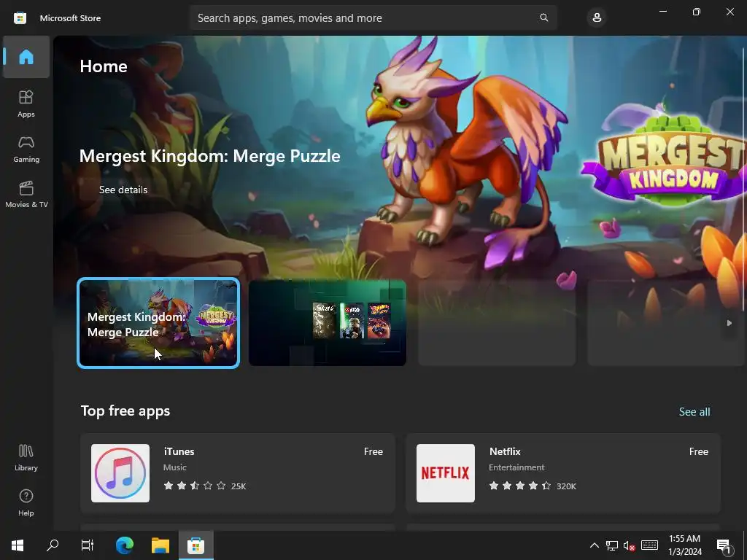
Task: Click the Music category text under iTunes
Action: point(175,467)
